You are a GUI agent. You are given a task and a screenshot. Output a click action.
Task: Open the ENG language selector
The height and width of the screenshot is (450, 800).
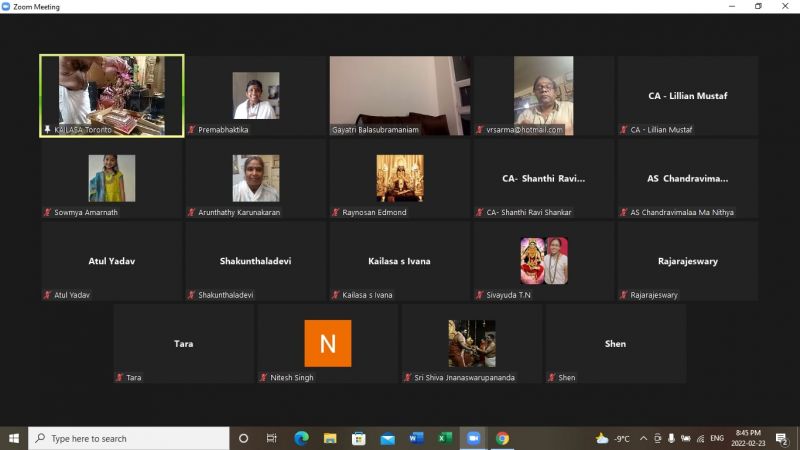[717, 438]
